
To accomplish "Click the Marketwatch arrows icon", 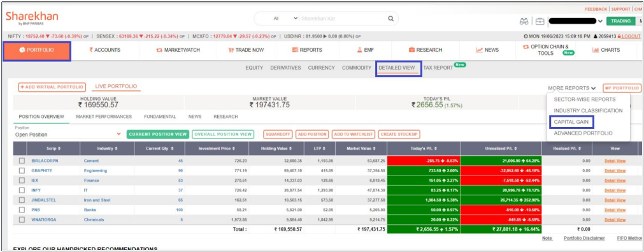I will coord(159,50).
